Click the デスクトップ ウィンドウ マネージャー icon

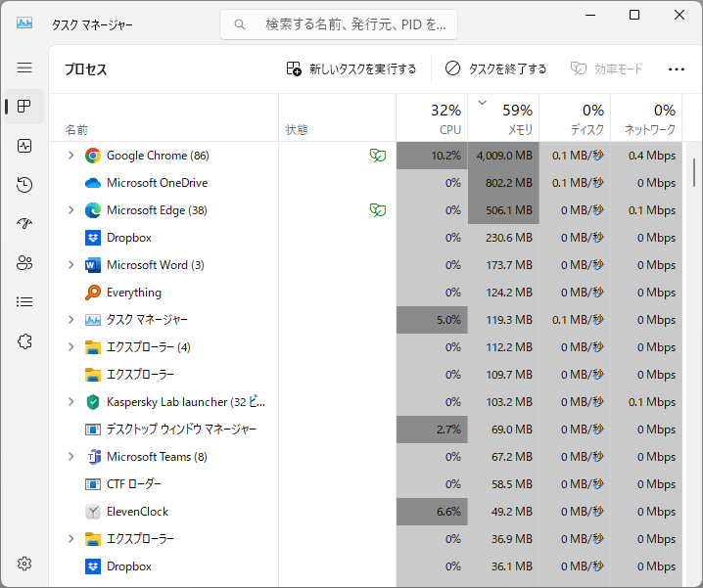point(93,430)
